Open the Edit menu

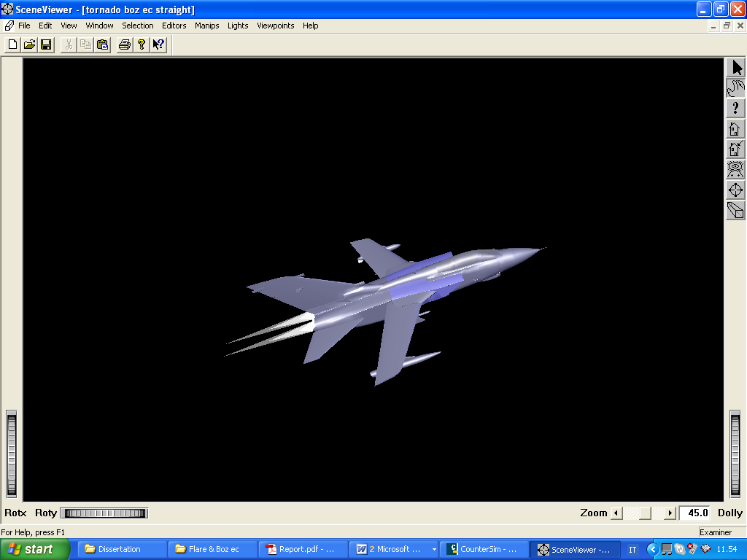click(x=45, y=26)
